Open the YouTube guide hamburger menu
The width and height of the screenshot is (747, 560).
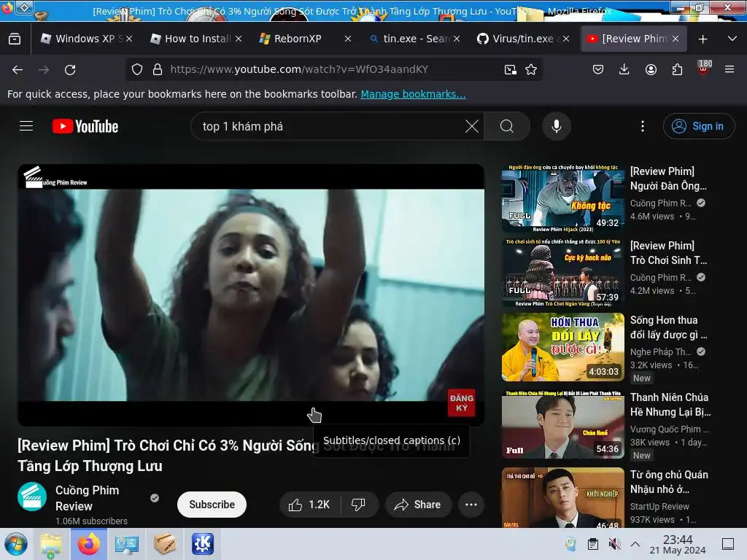point(26,126)
